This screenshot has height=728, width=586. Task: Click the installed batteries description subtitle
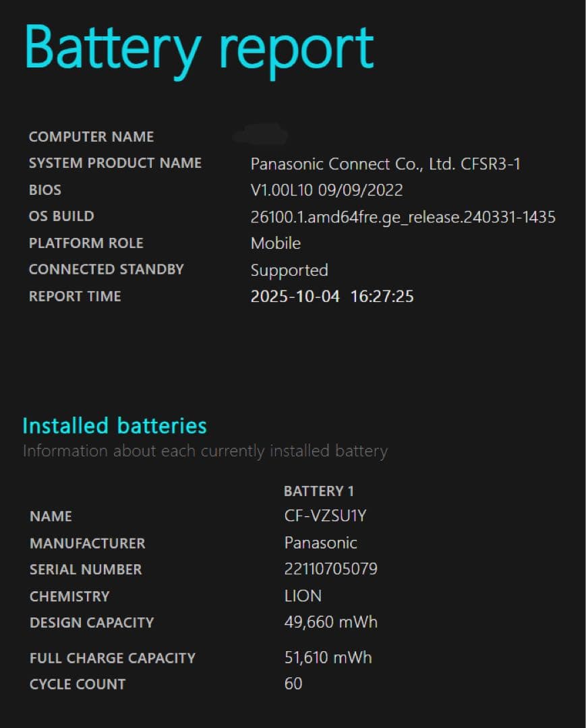(205, 451)
